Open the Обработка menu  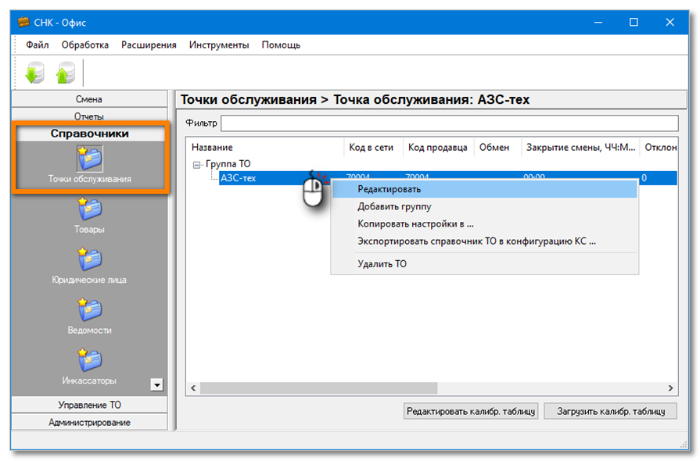85,45
